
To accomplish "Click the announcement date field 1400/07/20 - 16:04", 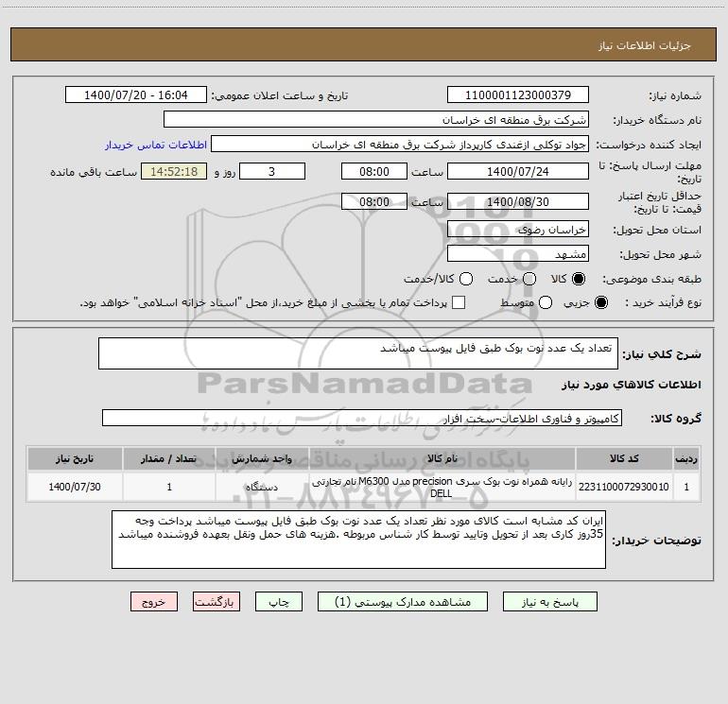I will (x=136, y=94).
